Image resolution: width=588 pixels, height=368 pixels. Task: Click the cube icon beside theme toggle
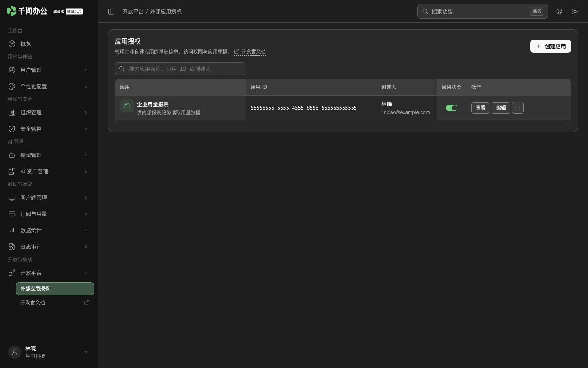pos(559,11)
